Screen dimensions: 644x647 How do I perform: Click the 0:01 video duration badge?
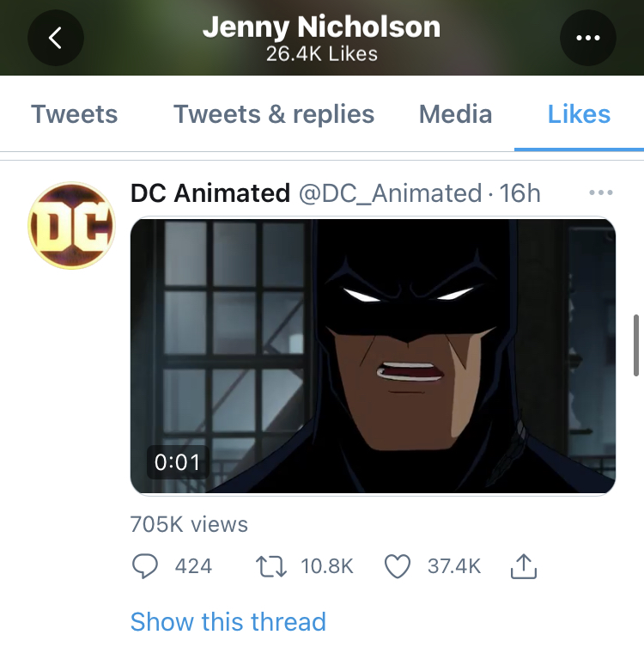[178, 462]
